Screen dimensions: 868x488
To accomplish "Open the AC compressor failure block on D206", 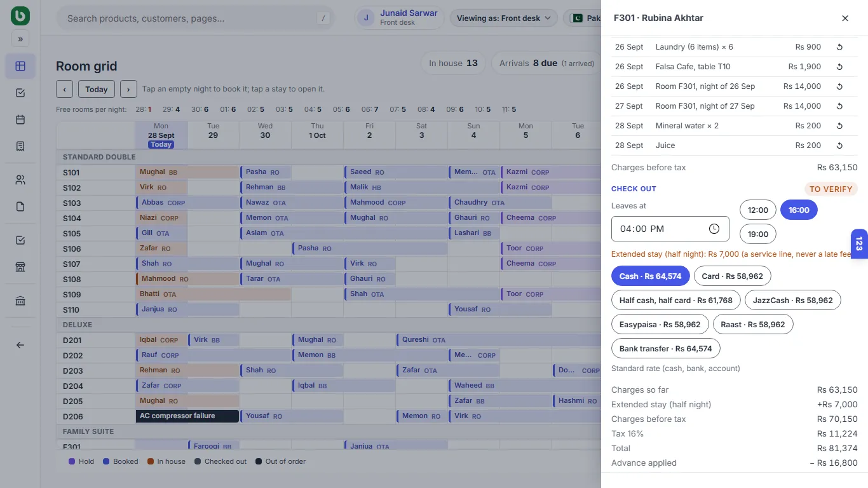I will (187, 416).
